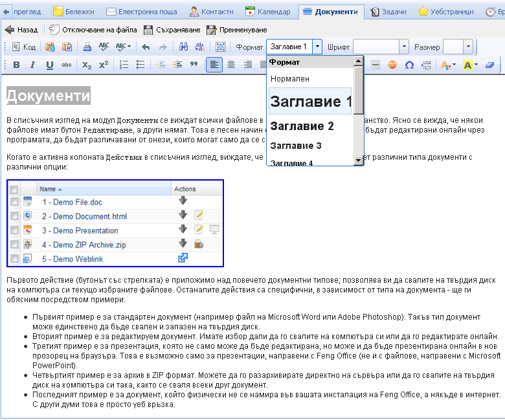Open the Размер size dropdown
Viewport: 505px width, 420px height.
pyautogui.click(x=467, y=47)
